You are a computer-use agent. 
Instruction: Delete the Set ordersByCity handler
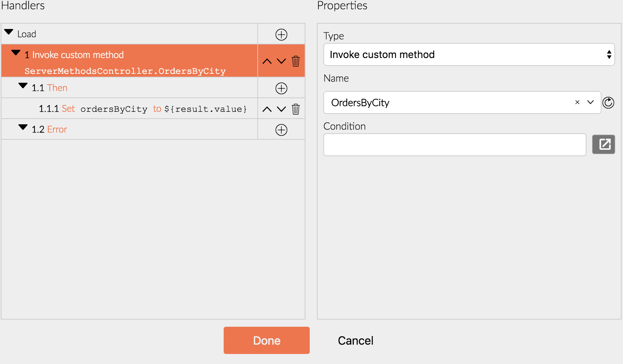pyautogui.click(x=296, y=109)
